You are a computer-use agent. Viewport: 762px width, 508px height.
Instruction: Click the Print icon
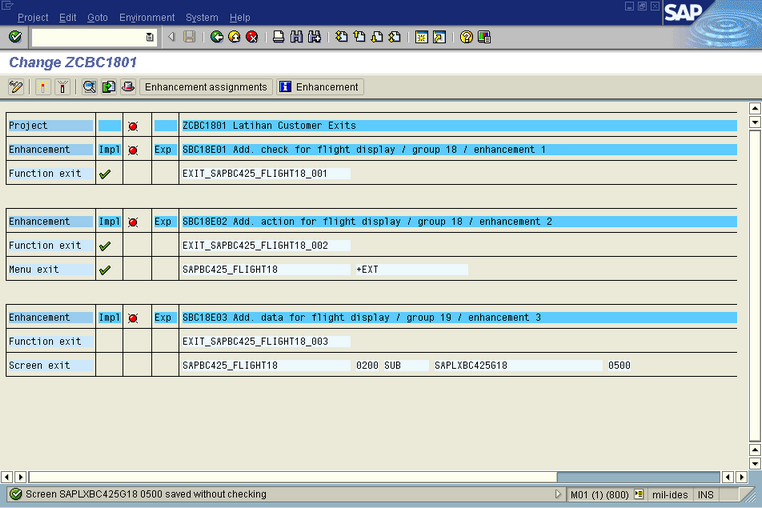click(278, 37)
